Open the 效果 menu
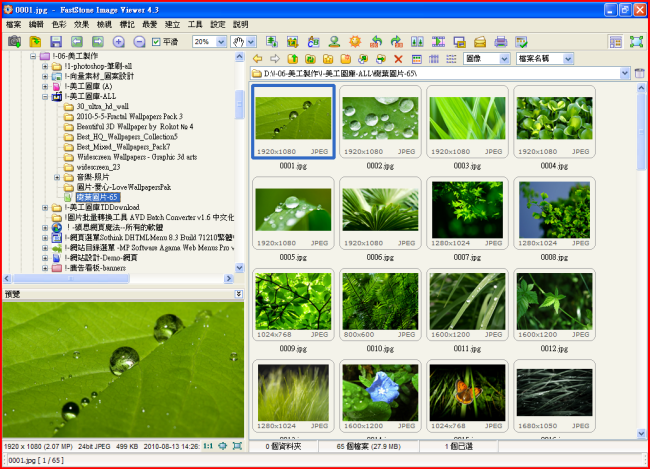The height and width of the screenshot is (469, 650). point(81,24)
